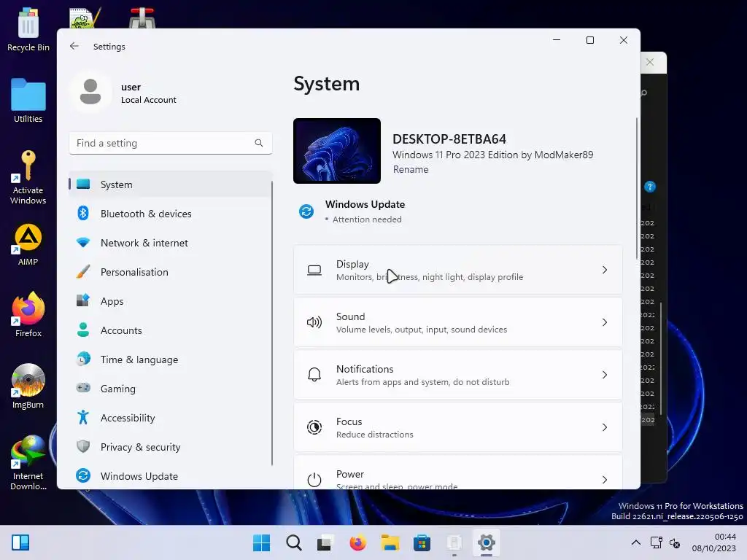Expand Power via its chevron arrow
This screenshot has height=560, width=747.
pyautogui.click(x=605, y=480)
